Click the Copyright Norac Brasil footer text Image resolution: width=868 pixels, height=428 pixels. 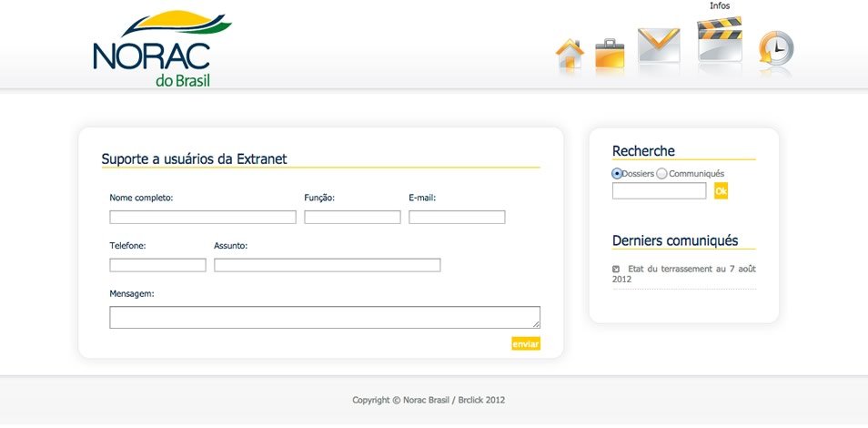coord(429,400)
